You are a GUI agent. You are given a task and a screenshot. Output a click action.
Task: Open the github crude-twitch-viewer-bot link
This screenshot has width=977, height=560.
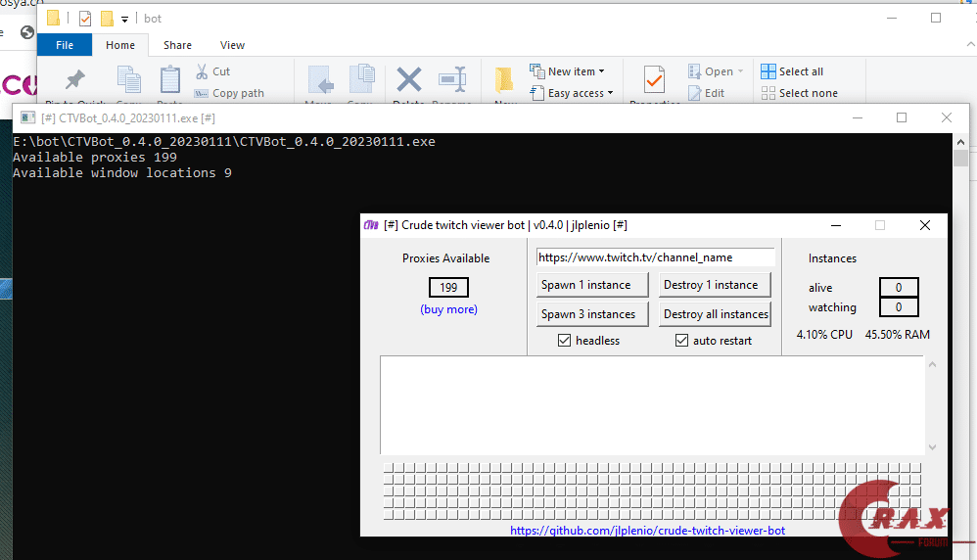click(x=647, y=530)
